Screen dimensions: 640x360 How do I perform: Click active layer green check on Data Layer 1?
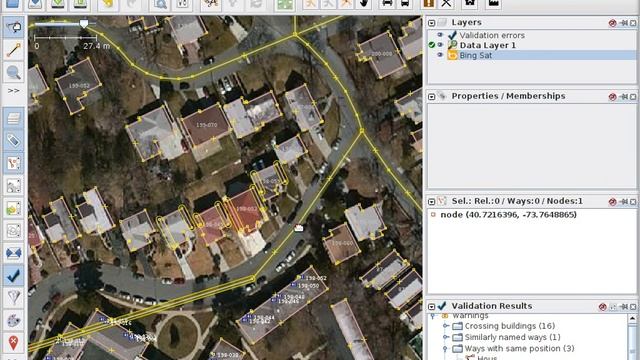tap(432, 45)
